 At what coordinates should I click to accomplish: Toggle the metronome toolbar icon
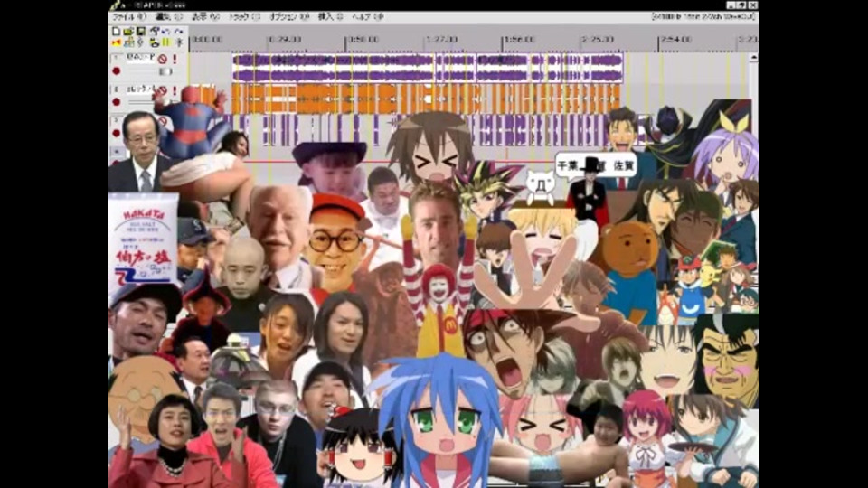tap(117, 42)
